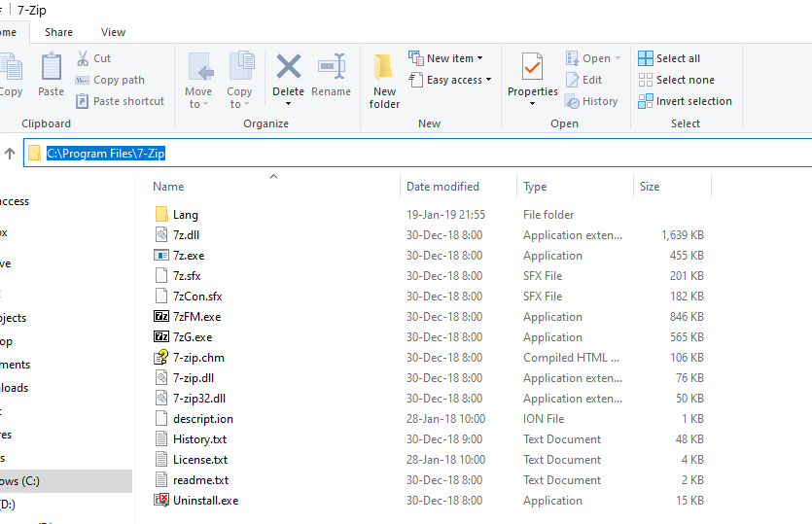Open the New item dropdown
The width and height of the screenshot is (812, 524).
446,58
